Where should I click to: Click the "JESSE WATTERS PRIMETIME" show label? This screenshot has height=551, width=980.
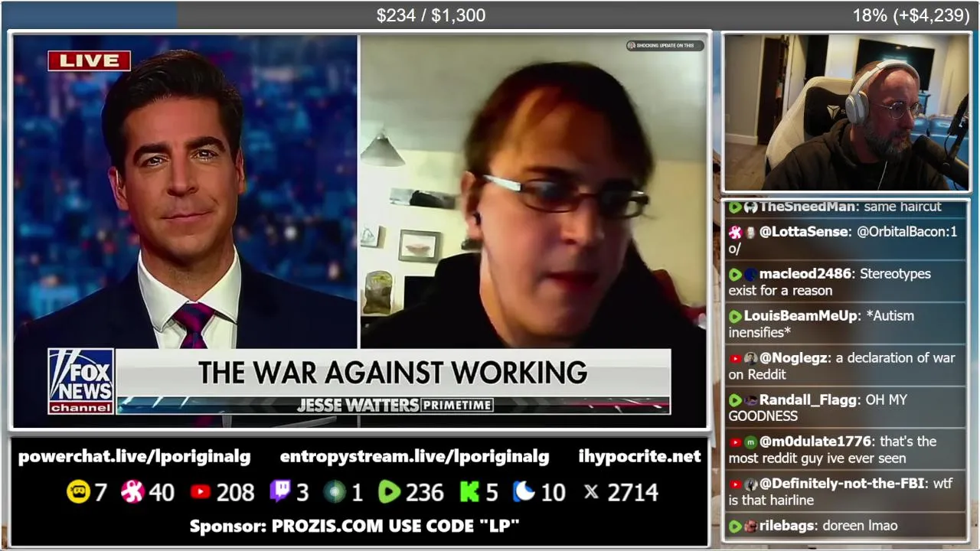click(x=394, y=405)
